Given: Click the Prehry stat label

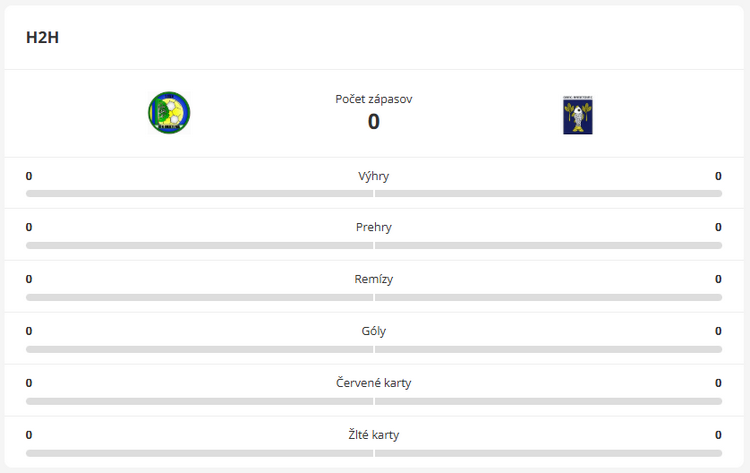Looking at the screenshot, I should [x=374, y=227].
